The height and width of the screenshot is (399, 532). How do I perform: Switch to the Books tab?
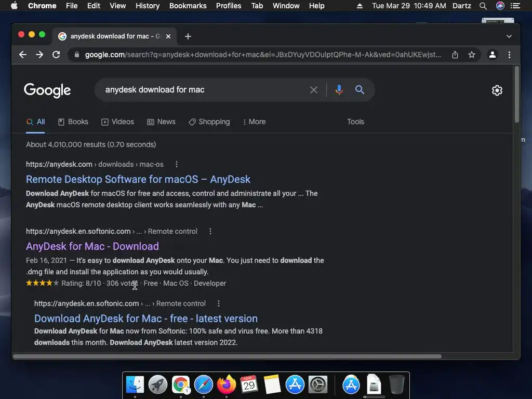(73, 122)
